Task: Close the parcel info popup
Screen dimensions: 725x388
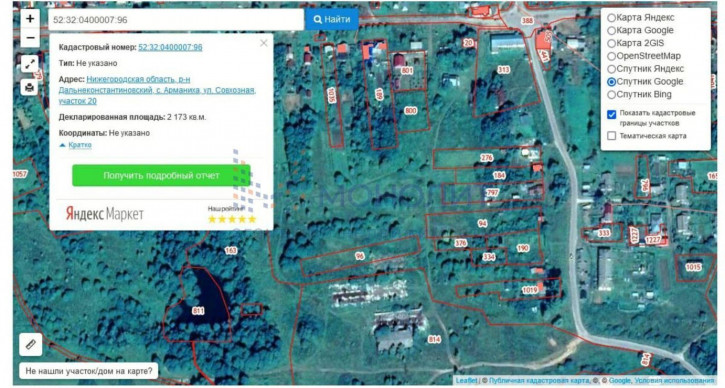Action: (264, 43)
